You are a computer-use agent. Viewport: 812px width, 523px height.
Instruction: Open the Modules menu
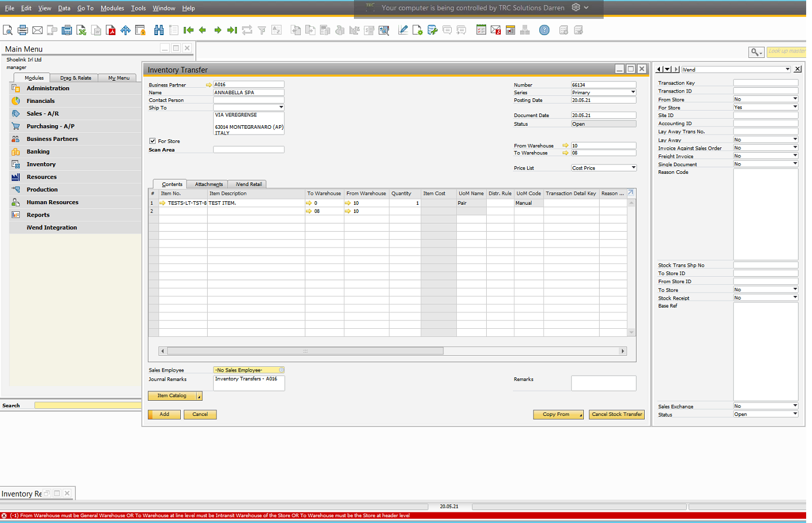pos(112,8)
